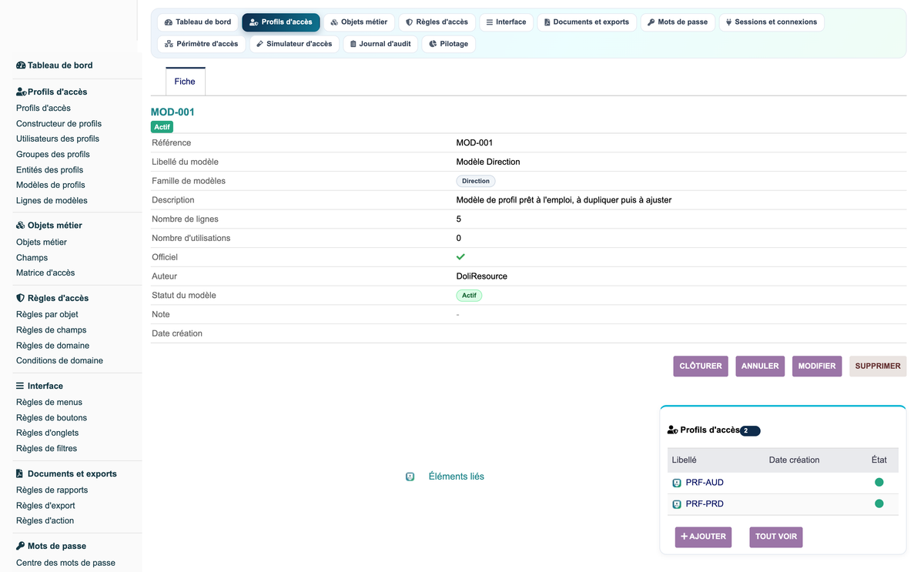The height and width of the screenshot is (572, 924).
Task: Click the CLÔTURER button
Action: point(701,366)
